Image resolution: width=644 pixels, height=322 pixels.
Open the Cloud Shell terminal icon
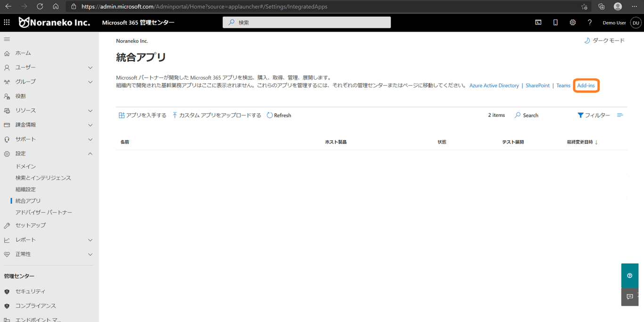[x=538, y=22]
